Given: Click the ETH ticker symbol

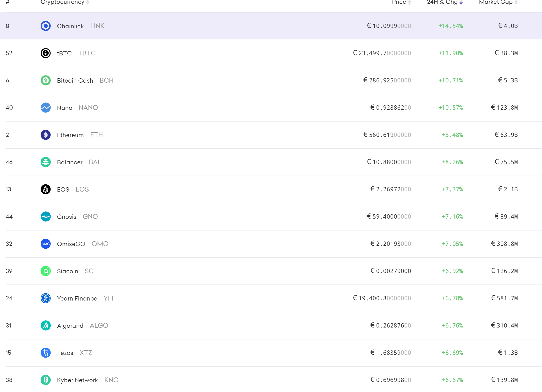Looking at the screenshot, I should (x=97, y=135).
